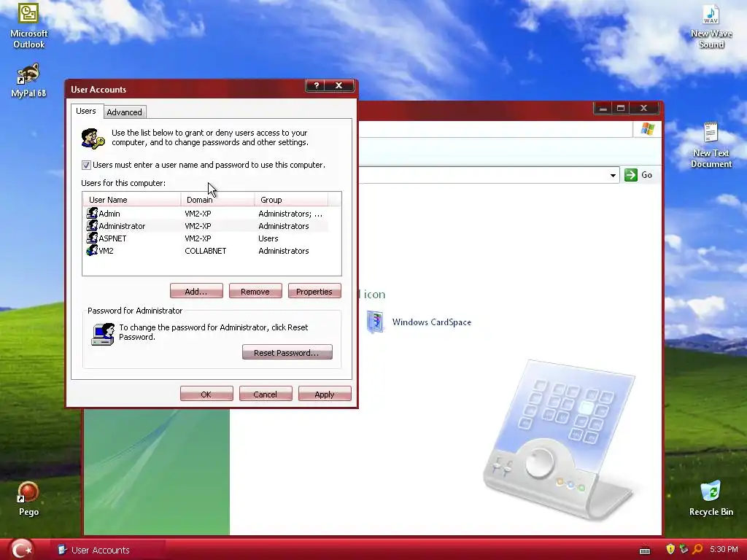Select the VM2 user name text
Viewport: 747px width, 560px height.
click(107, 251)
